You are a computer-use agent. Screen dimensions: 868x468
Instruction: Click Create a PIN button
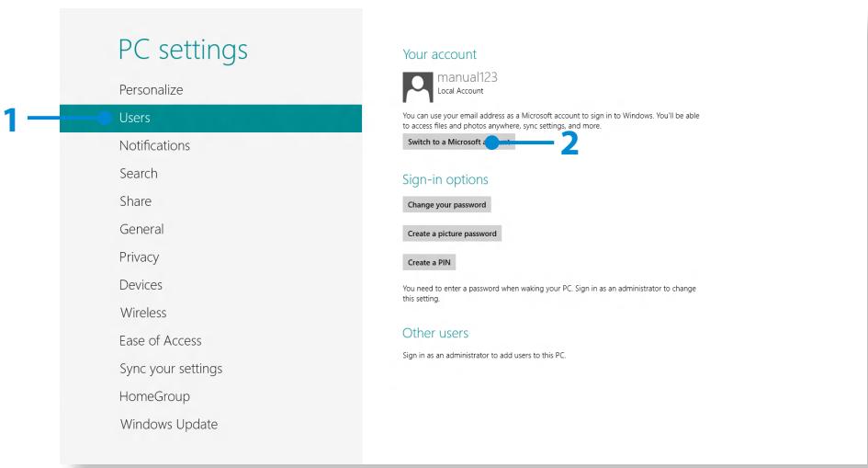click(429, 262)
